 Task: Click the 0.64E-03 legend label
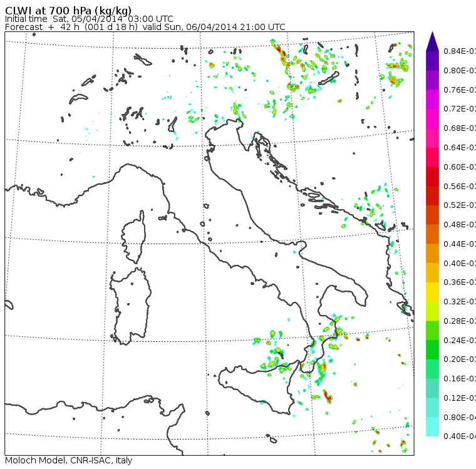(x=460, y=148)
